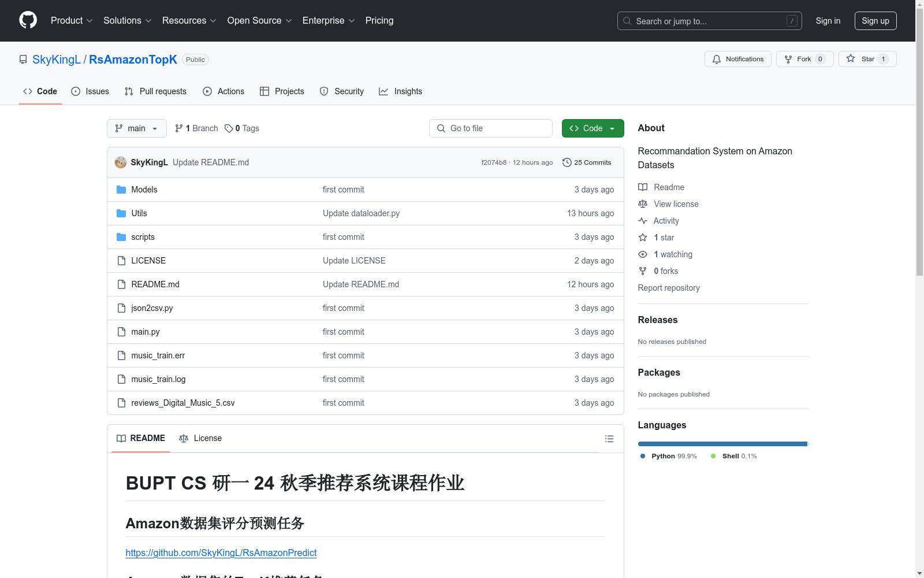
Task: Click the json2csv.py file icon
Action: 121,308
